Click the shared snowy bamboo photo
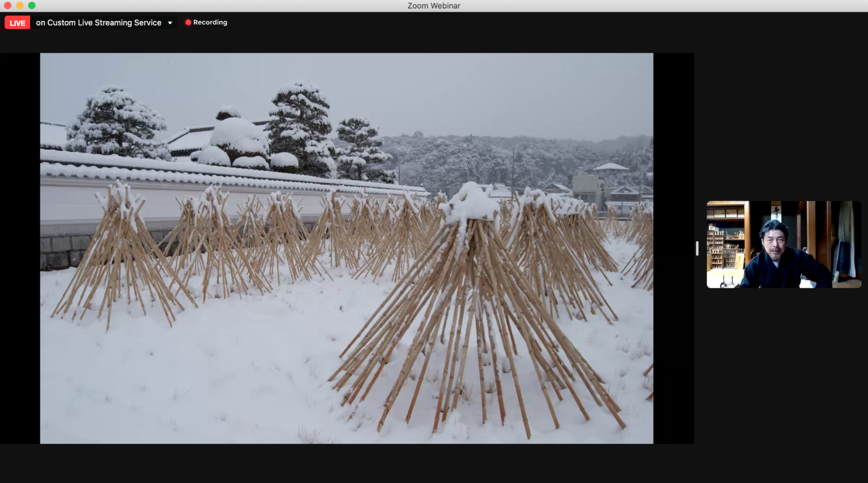The height and width of the screenshot is (483, 868). click(347, 248)
